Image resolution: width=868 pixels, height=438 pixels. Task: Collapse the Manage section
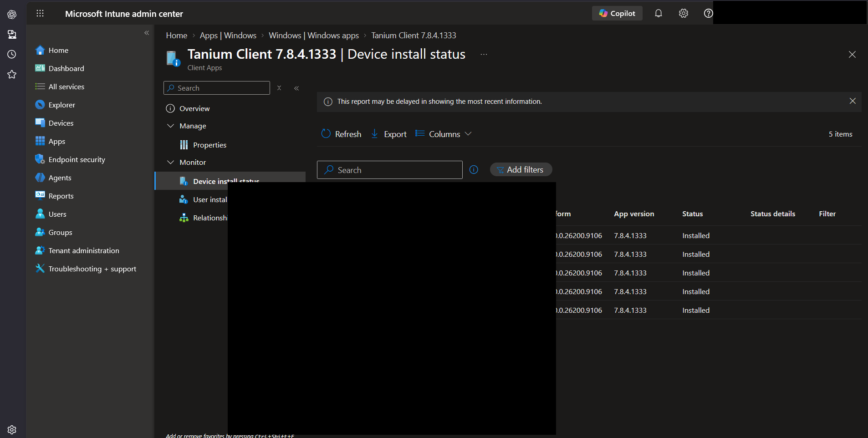coord(170,126)
